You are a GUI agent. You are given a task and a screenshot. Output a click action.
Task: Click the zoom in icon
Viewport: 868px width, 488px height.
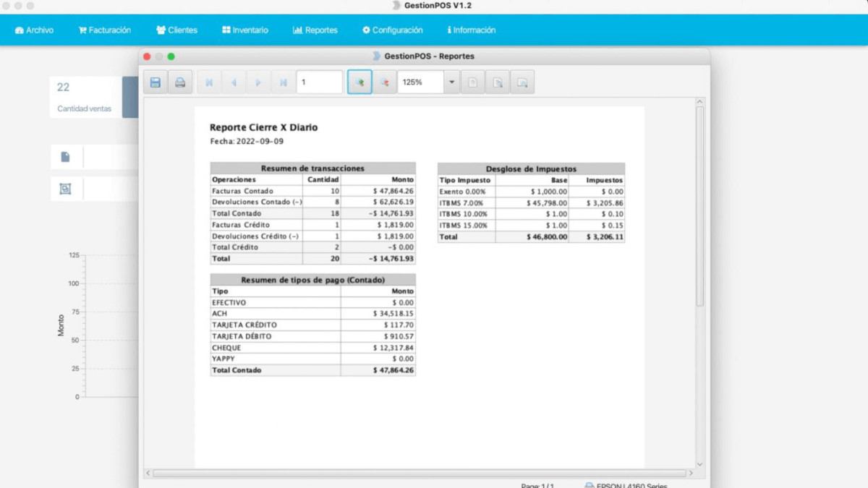pyautogui.click(x=359, y=82)
